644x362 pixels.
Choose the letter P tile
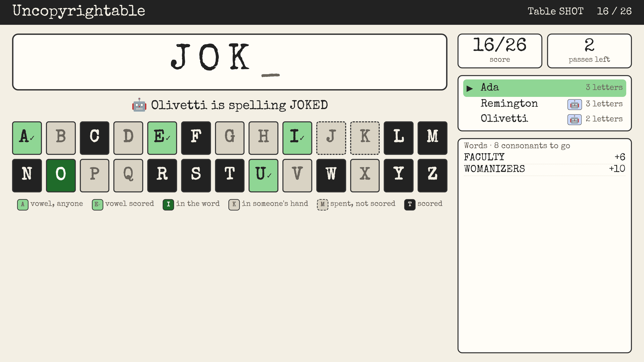click(x=94, y=176)
